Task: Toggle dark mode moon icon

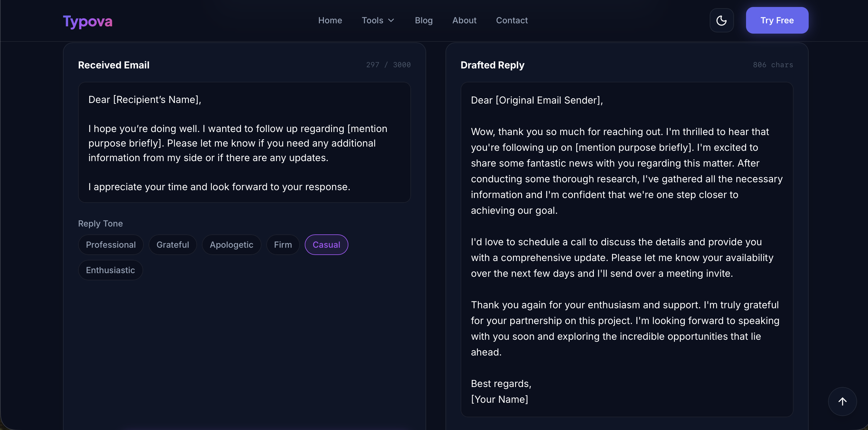Action: (x=722, y=21)
